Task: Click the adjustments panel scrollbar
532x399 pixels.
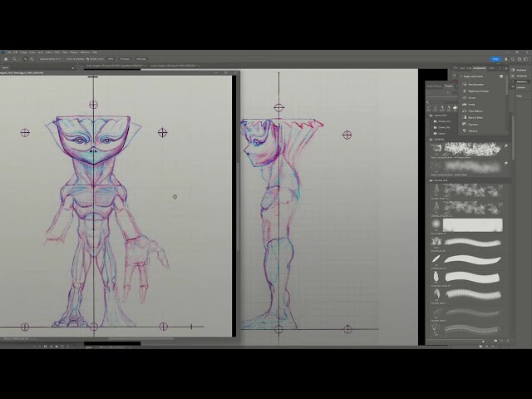Action: 506,85
